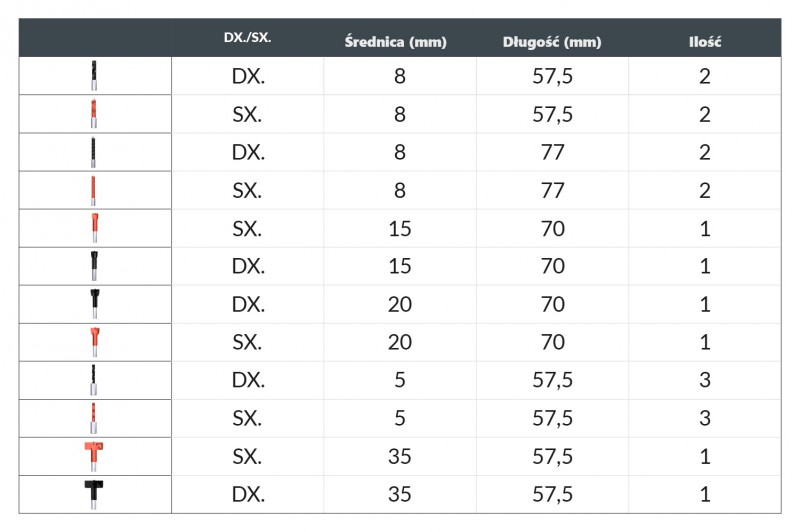Click the Długość (mm) column header
This screenshot has width=800, height=532.
[552, 41]
